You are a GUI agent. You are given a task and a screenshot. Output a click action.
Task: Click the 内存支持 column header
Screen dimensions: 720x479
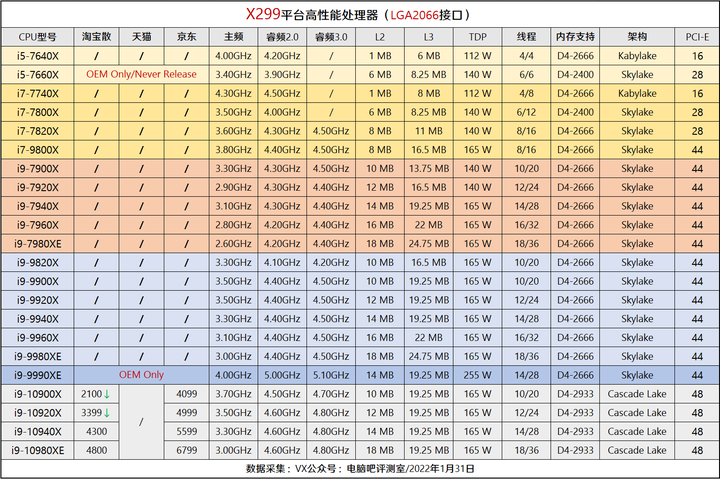click(575, 37)
